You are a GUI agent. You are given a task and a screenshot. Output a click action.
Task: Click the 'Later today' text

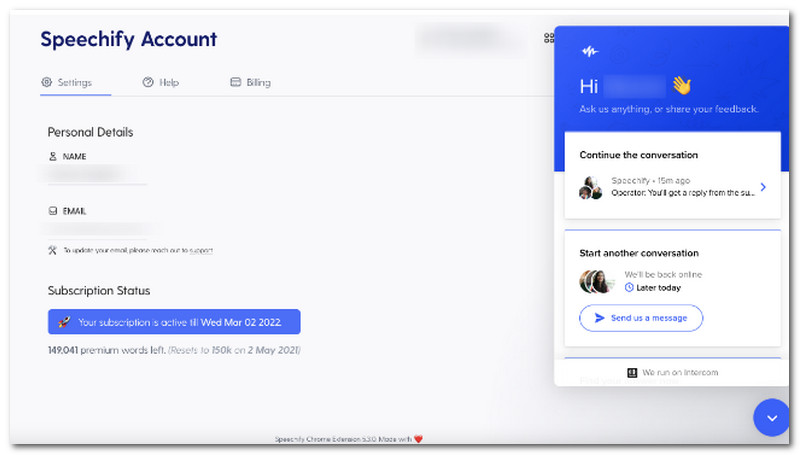point(659,288)
